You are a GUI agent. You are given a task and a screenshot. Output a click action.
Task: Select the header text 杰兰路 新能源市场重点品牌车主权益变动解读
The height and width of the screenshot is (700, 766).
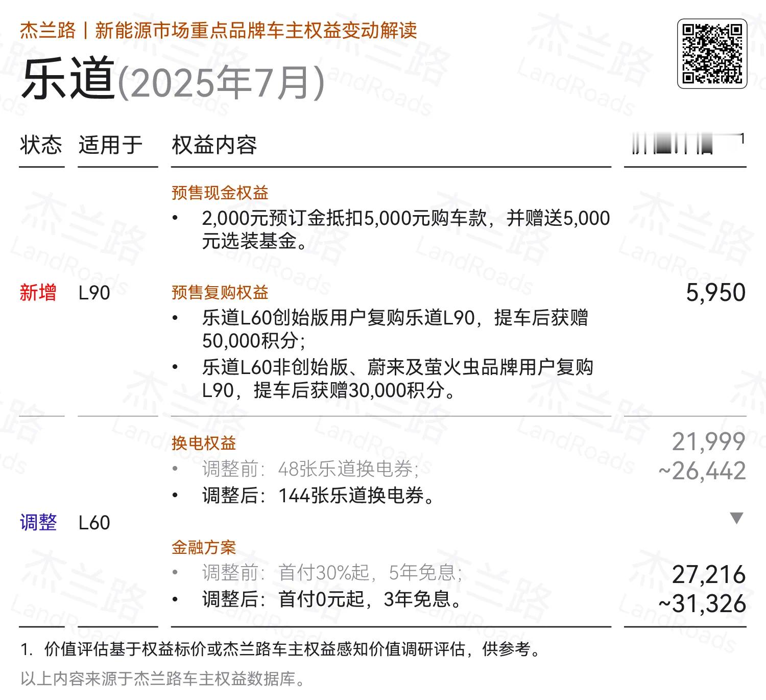219,30
